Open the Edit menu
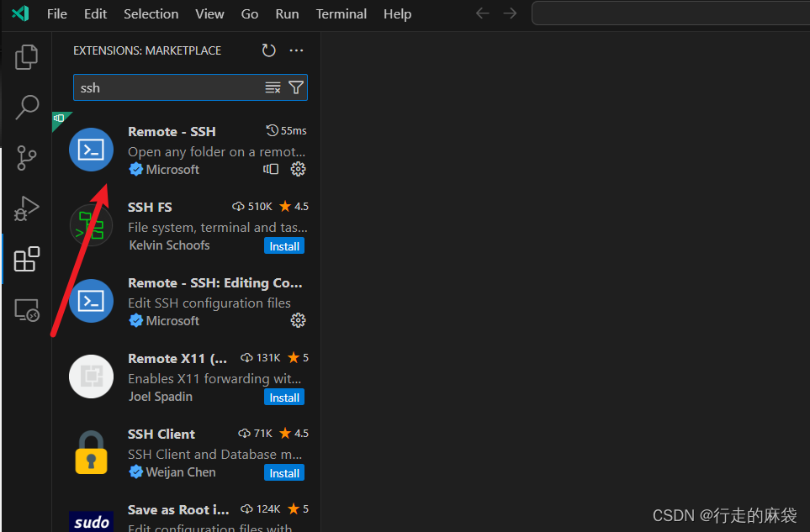The width and height of the screenshot is (810, 532). [x=96, y=14]
